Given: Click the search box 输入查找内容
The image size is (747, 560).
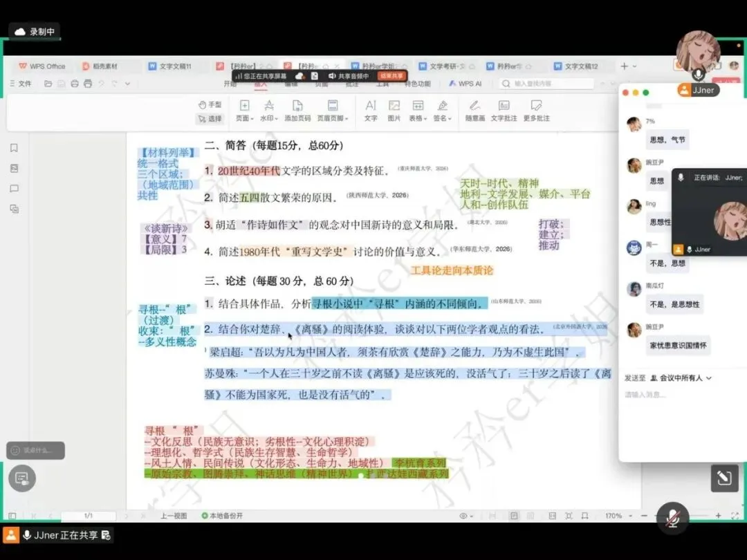Looking at the screenshot, I should pyautogui.click(x=546, y=84).
